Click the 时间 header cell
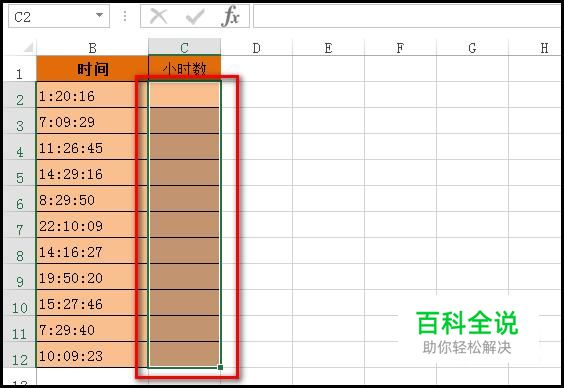 (x=92, y=69)
